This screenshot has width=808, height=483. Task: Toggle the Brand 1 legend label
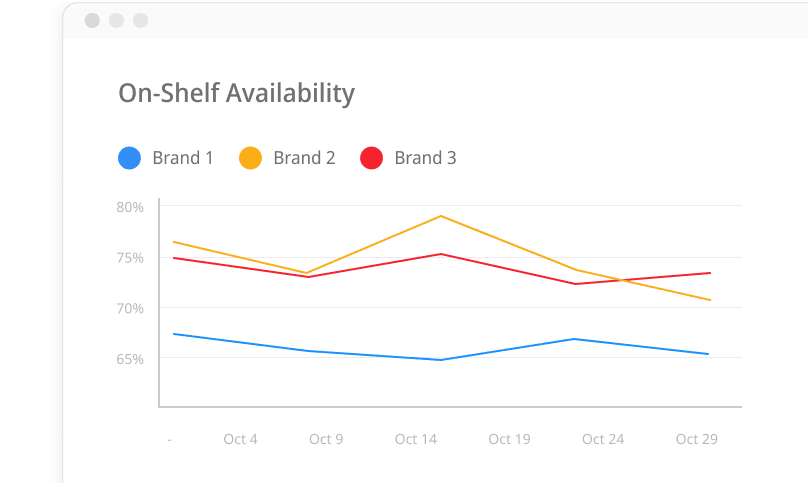click(x=183, y=158)
